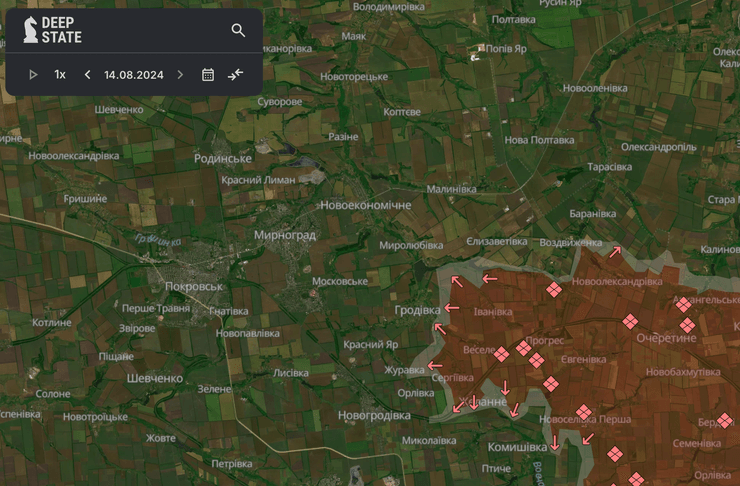Image resolution: width=740 pixels, height=486 pixels.
Task: Click attack arrow pointing at Журавка
Action: [x=435, y=366]
